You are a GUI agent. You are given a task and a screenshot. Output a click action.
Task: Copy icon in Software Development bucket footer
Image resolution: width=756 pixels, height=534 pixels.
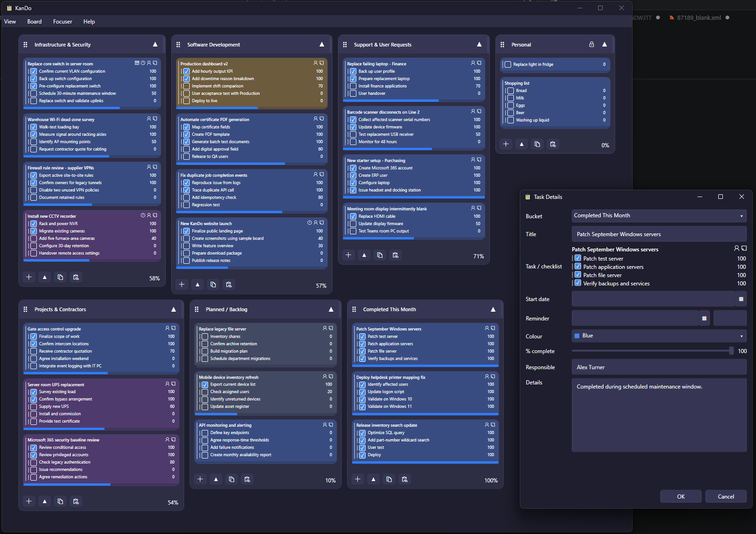click(213, 284)
